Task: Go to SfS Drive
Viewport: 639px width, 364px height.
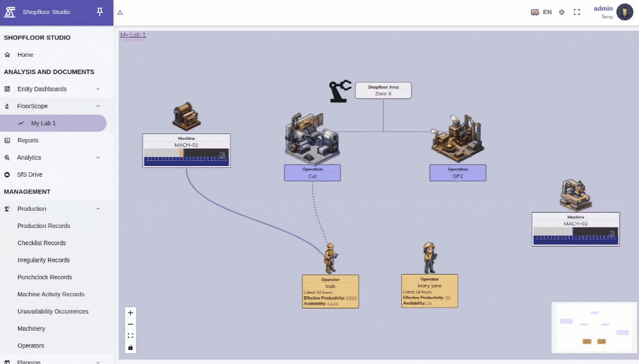Action: coord(29,174)
